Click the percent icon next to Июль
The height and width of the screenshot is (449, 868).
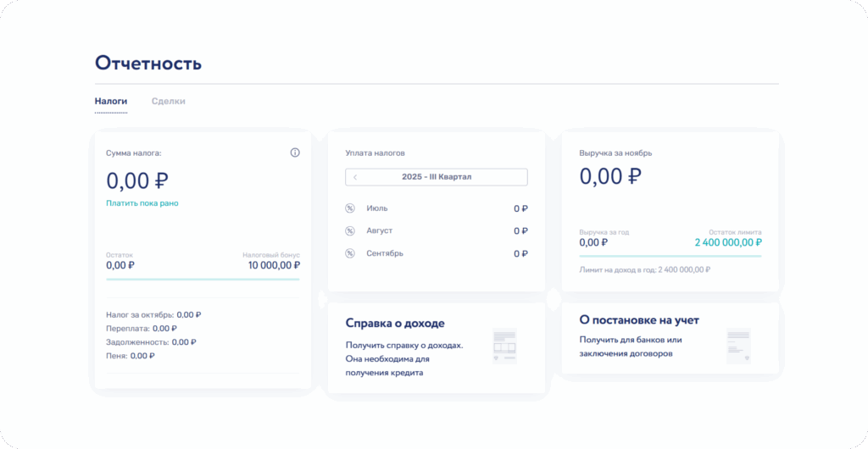(350, 208)
